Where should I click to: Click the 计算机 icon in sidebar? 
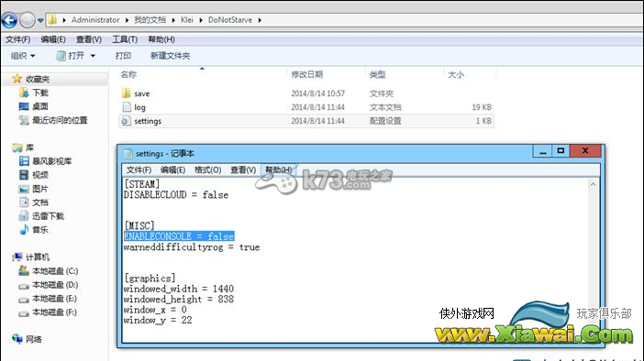pyautogui.click(x=17, y=257)
